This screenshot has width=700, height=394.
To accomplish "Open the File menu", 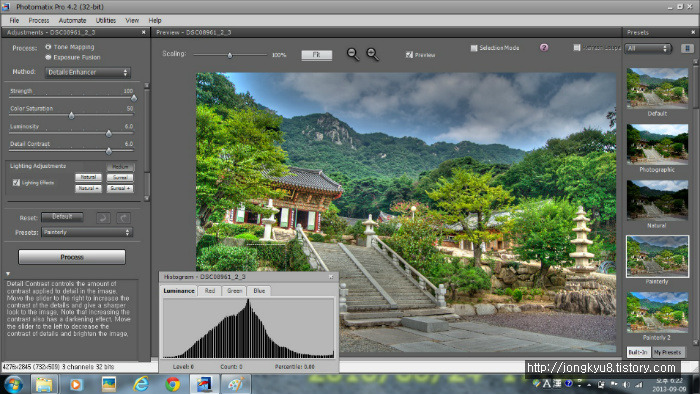I will pyautogui.click(x=14, y=21).
